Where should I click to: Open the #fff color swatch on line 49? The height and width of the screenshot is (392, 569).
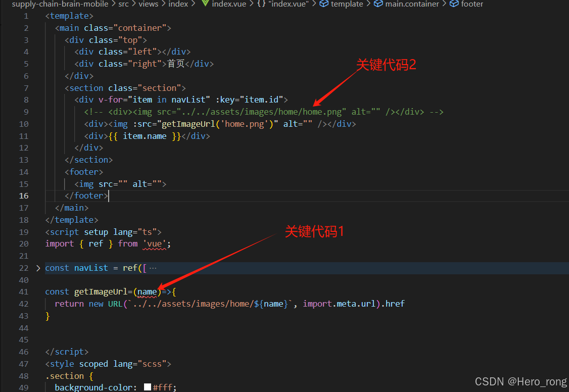[148, 387]
